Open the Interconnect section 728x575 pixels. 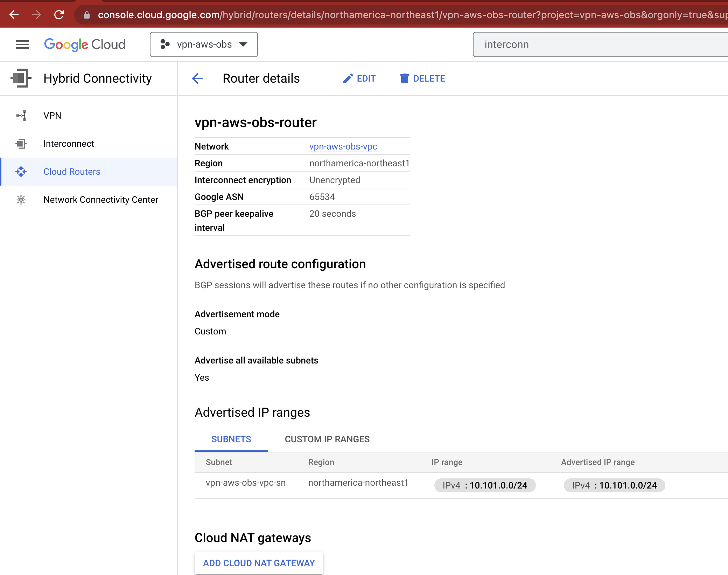[69, 144]
